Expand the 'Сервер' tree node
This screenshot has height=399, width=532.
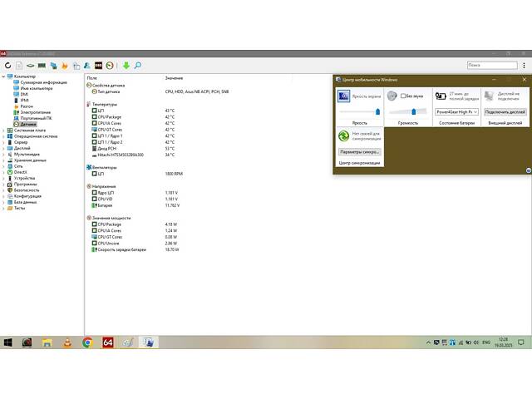click(3, 142)
